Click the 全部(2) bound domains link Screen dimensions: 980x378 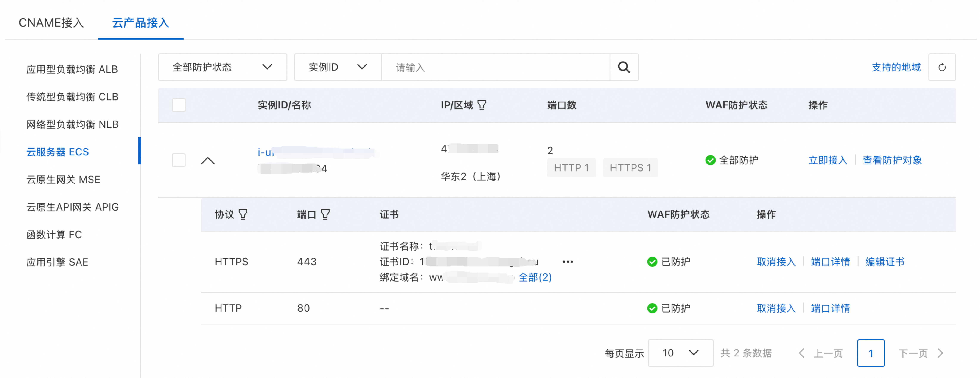tap(535, 277)
